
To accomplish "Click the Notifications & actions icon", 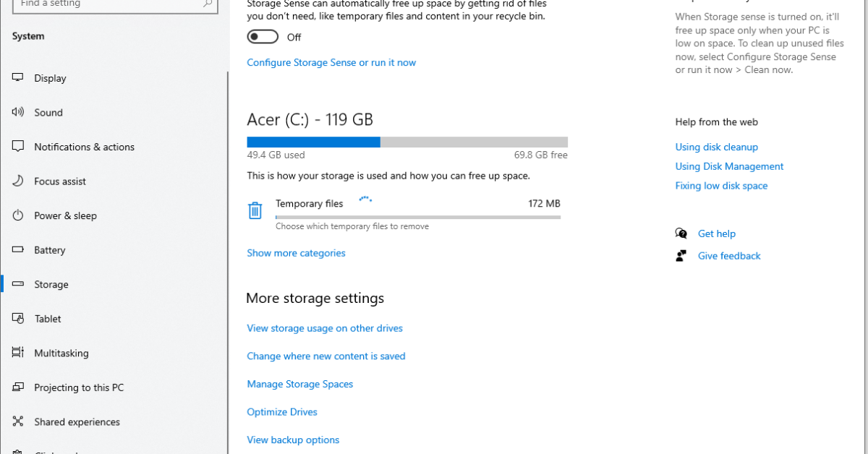I will [19, 147].
